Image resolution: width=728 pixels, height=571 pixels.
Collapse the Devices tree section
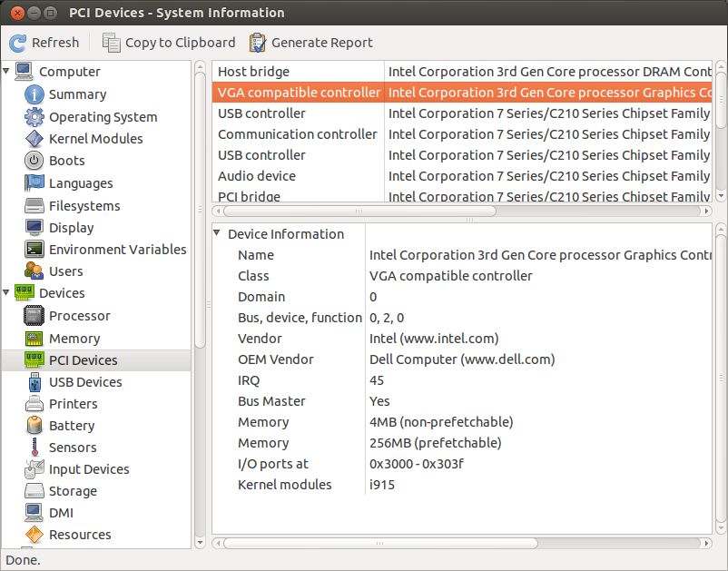click(x=7, y=293)
